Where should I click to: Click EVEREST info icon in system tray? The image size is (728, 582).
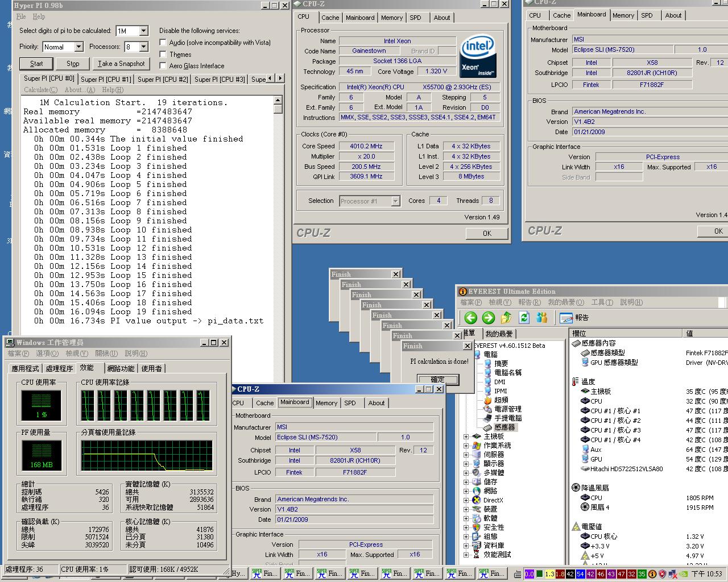click(x=652, y=574)
